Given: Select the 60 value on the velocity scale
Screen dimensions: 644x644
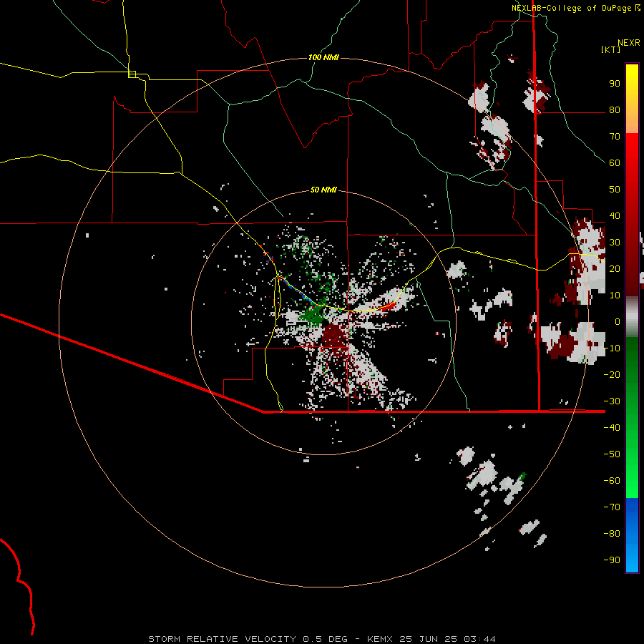Looking at the screenshot, I should [x=615, y=163].
